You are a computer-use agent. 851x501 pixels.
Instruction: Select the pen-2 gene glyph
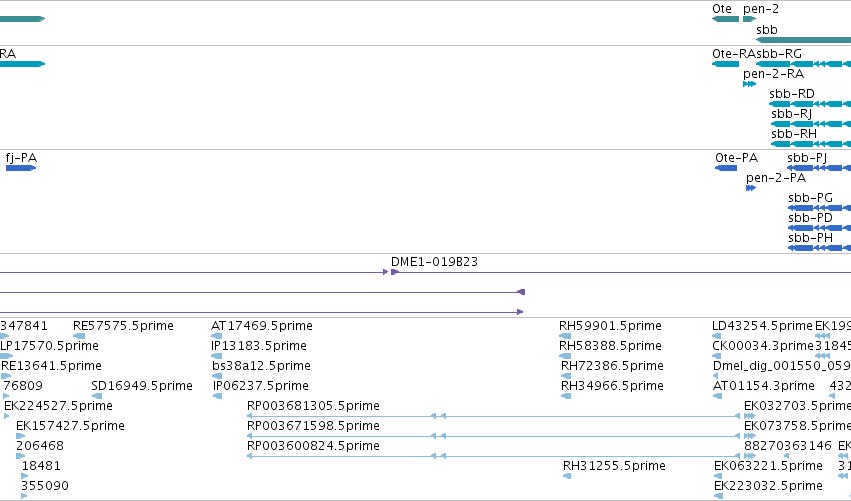pos(750,19)
